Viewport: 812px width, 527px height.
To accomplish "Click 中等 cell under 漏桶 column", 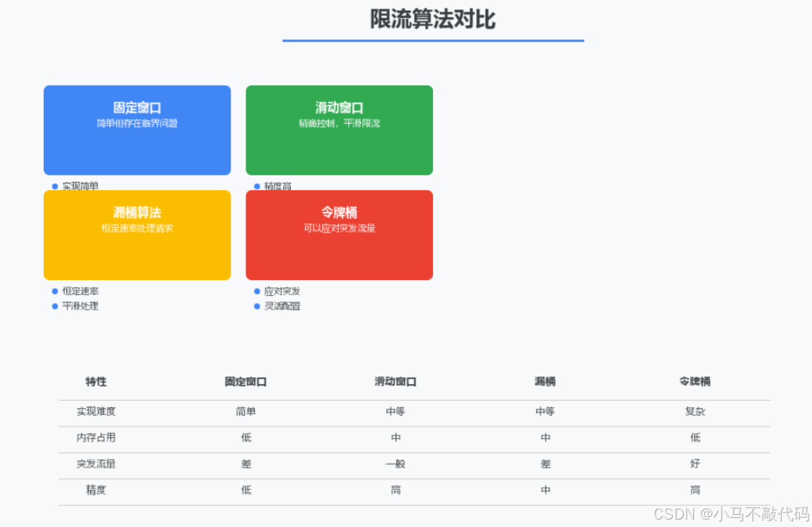I will click(545, 411).
